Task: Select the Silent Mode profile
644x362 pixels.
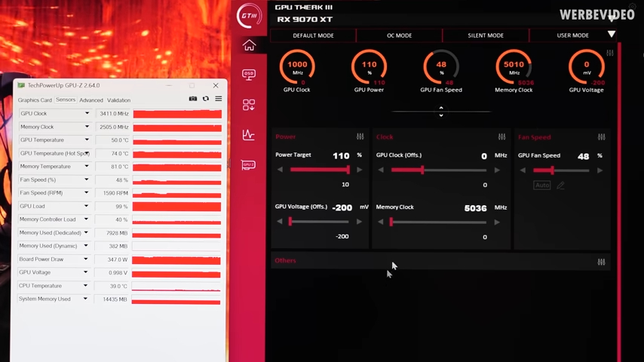Action: pos(486,35)
